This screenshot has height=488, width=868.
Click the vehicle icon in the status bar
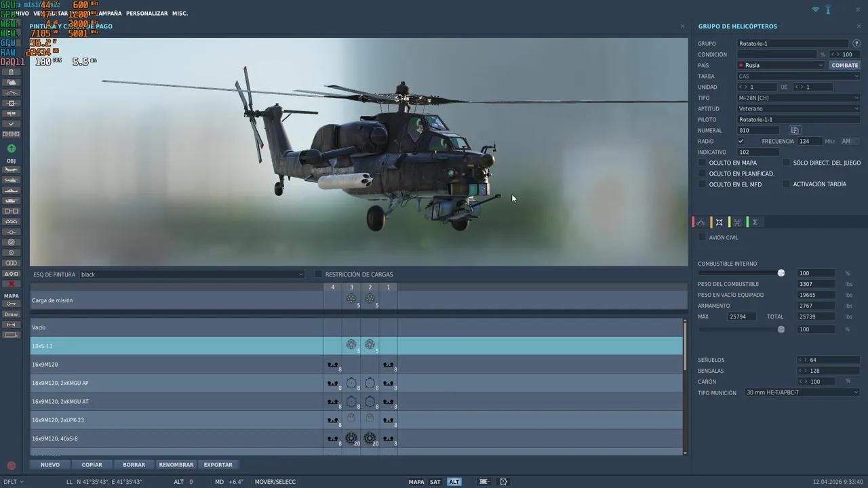coord(484,482)
